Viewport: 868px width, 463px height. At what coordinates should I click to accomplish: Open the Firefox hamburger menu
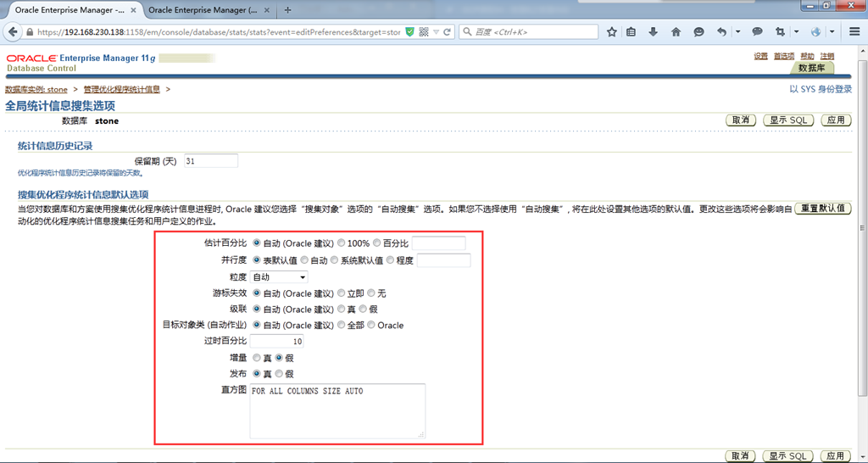pyautogui.click(x=854, y=32)
